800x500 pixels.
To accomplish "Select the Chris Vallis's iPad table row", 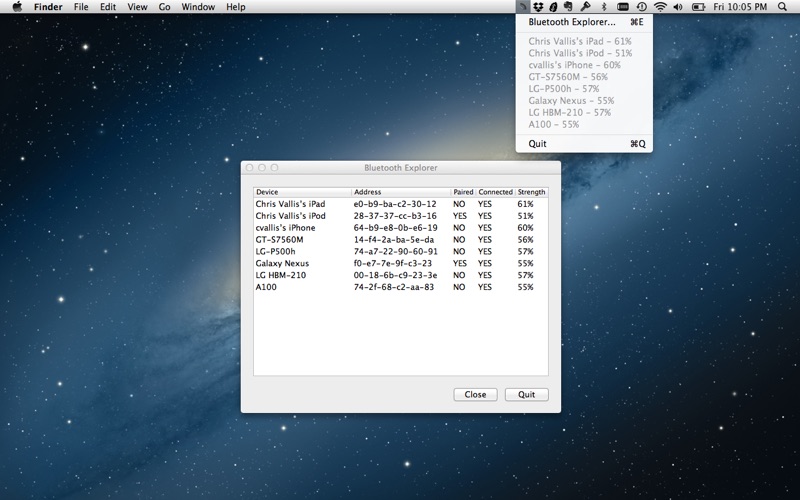I will 401,204.
